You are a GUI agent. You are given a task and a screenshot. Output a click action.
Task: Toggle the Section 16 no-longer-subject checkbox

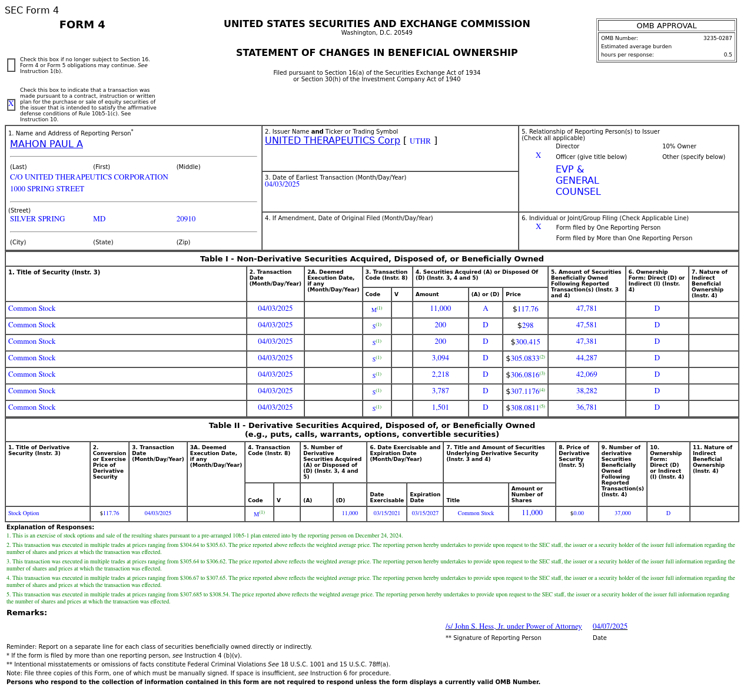pos(11,65)
